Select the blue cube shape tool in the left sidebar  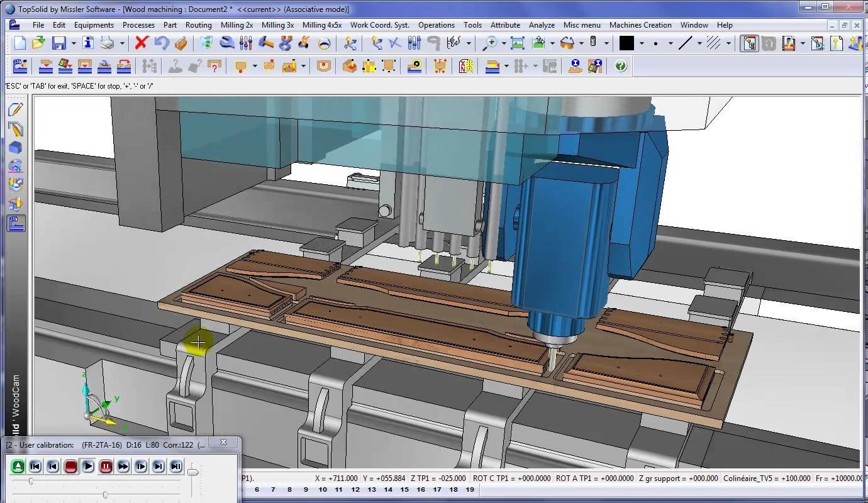[x=16, y=147]
